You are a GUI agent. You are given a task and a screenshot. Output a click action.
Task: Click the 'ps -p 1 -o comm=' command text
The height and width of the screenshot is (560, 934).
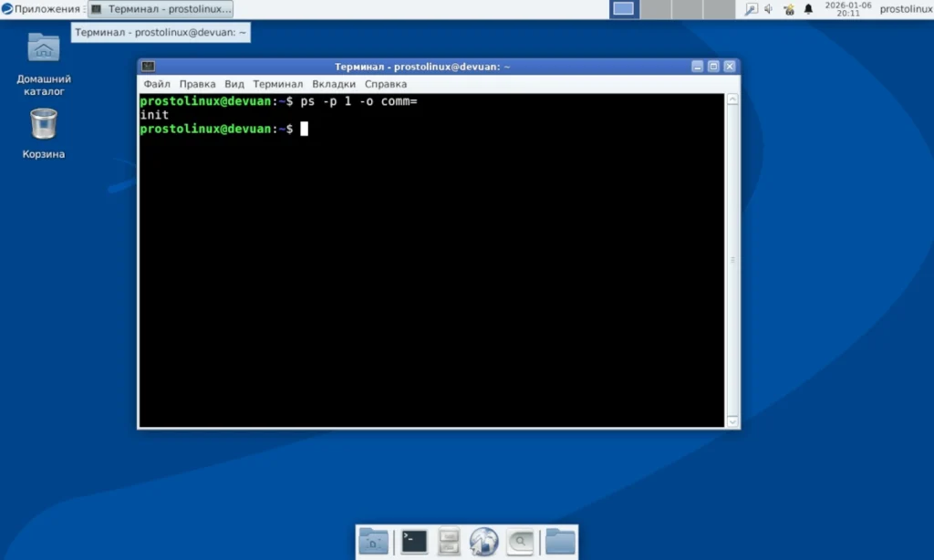[x=358, y=101]
